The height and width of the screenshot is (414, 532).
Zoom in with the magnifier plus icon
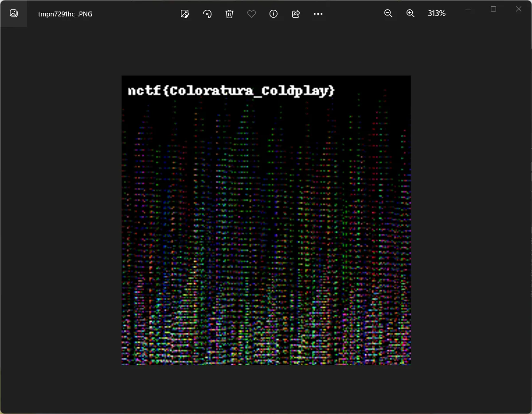click(411, 14)
